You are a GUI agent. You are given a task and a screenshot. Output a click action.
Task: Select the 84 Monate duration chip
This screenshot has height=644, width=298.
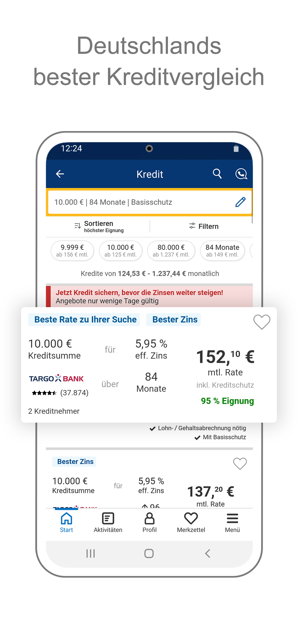tap(222, 251)
